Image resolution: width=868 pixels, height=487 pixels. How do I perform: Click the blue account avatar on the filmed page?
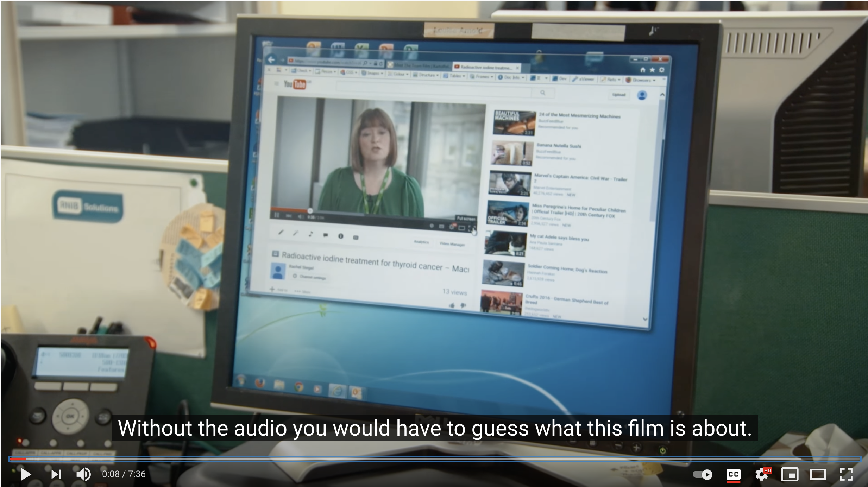pos(642,95)
